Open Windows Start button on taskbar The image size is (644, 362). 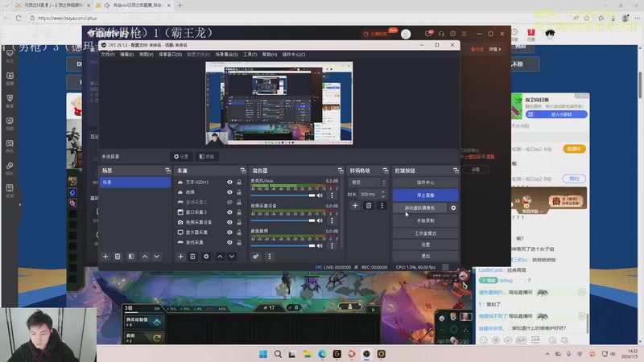point(263,354)
